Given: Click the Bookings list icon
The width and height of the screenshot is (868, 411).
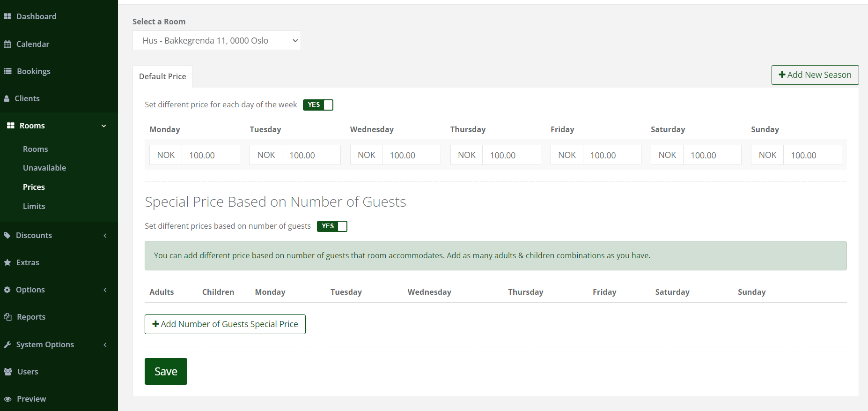Looking at the screenshot, I should [7, 71].
